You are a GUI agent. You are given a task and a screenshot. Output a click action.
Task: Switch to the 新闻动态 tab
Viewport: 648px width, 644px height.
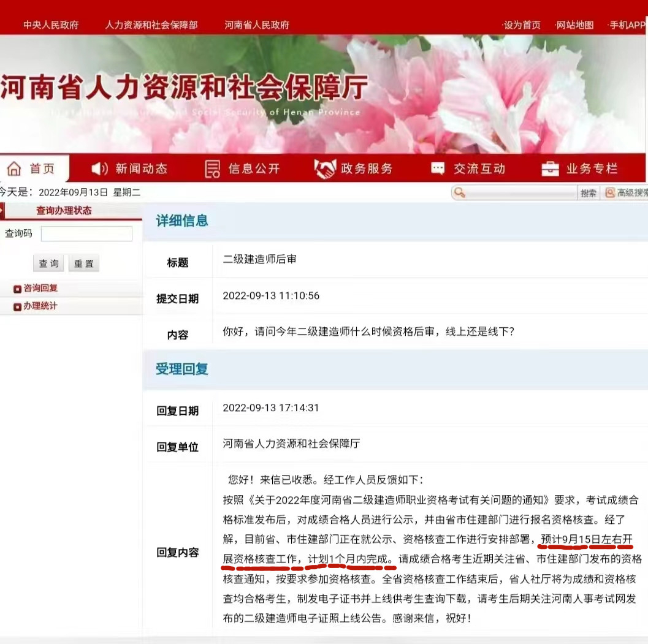coord(129,168)
